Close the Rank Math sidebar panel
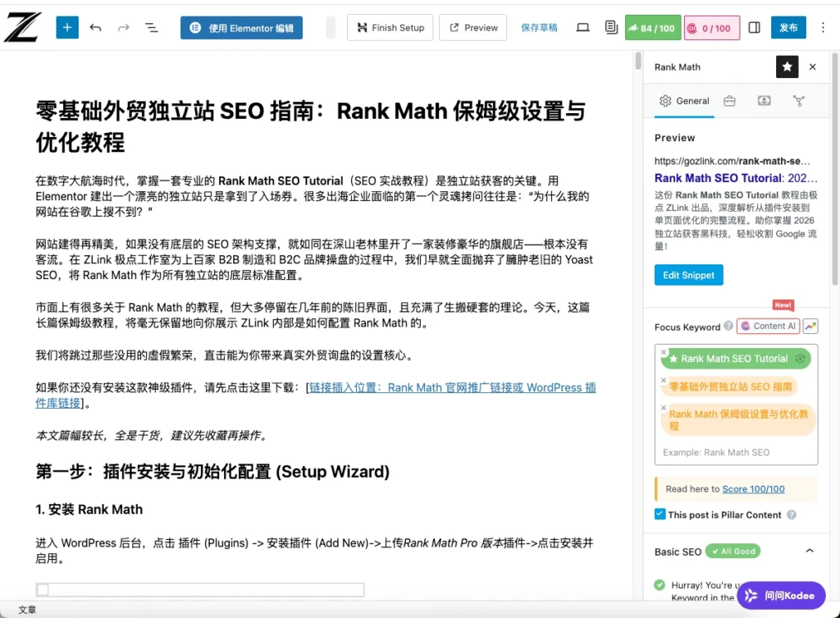The image size is (840, 618). (813, 67)
